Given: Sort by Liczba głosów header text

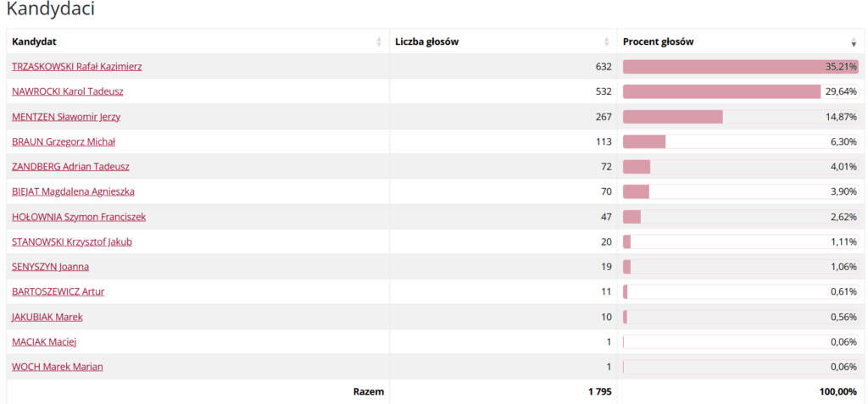Looking at the screenshot, I should pyautogui.click(x=426, y=42).
